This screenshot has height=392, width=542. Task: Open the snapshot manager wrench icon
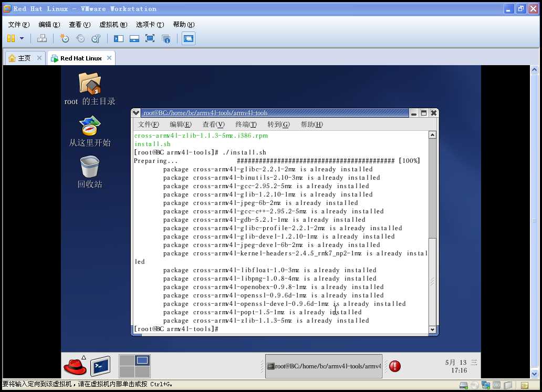96,38
